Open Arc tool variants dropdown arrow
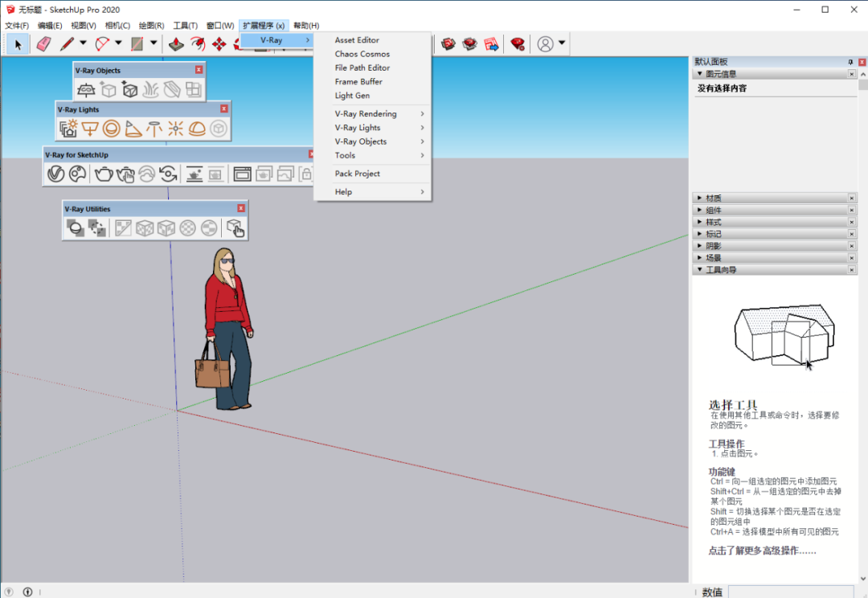The image size is (868, 598). [x=118, y=43]
